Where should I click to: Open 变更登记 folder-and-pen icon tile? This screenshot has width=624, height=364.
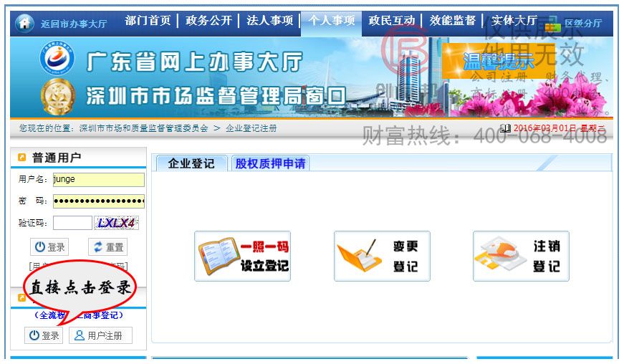tap(382, 257)
